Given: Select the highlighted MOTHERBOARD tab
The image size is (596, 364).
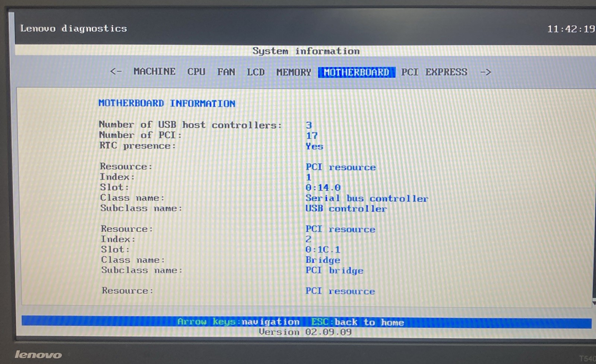Looking at the screenshot, I should [356, 72].
